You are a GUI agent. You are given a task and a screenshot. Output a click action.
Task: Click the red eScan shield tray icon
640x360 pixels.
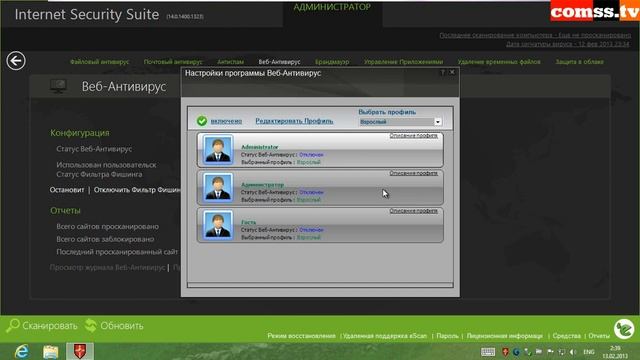[505, 352]
